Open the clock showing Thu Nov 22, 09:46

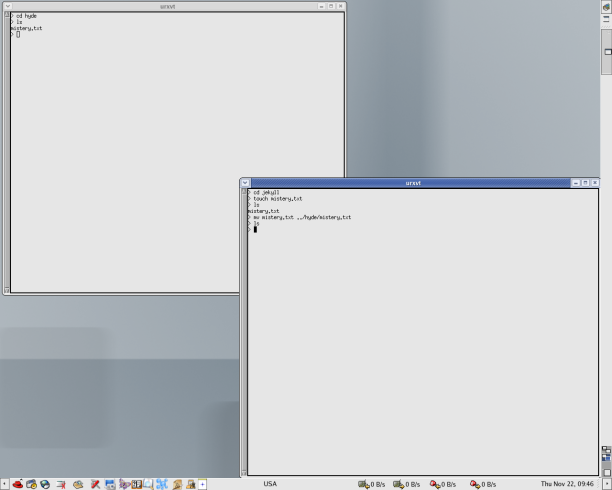tap(567, 484)
